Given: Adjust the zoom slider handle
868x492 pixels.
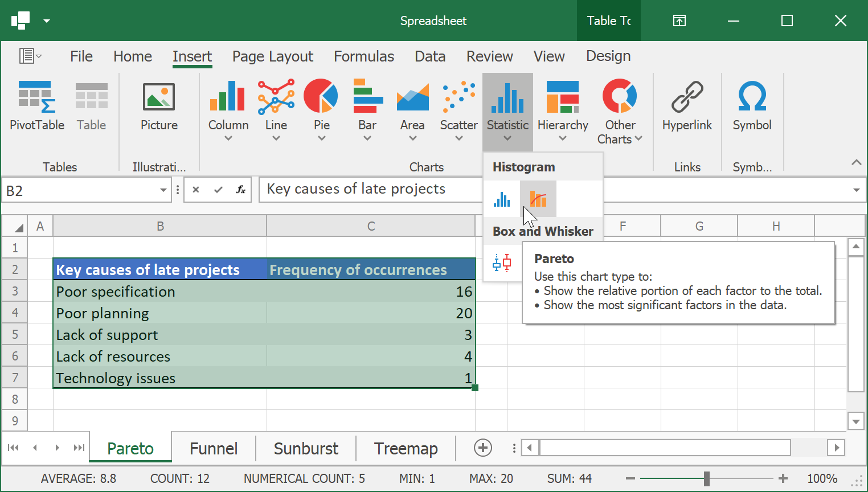Looking at the screenshot, I should click(x=706, y=479).
